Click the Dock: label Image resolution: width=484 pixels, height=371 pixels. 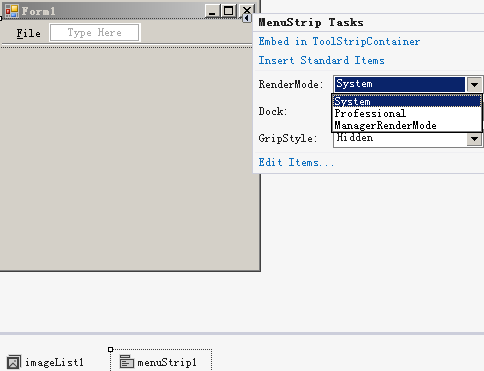click(x=273, y=111)
